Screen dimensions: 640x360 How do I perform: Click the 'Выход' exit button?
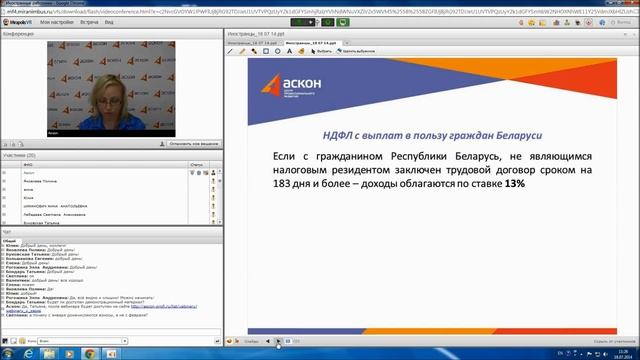point(621,22)
